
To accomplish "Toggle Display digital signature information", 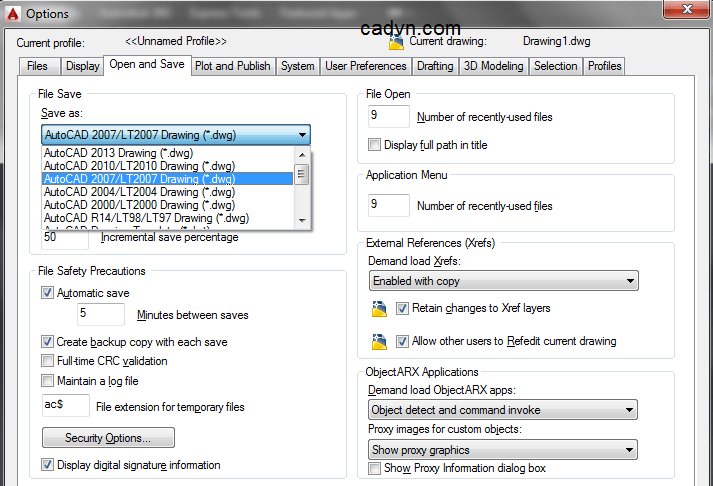I will [x=47, y=465].
